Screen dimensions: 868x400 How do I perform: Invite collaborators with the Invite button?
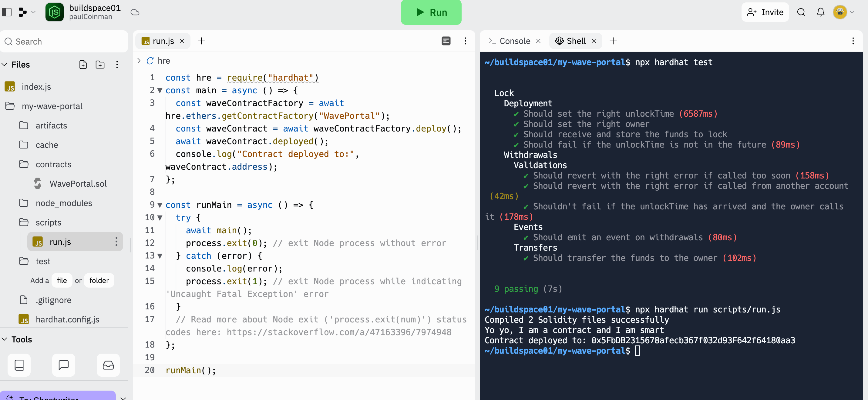pyautogui.click(x=765, y=12)
